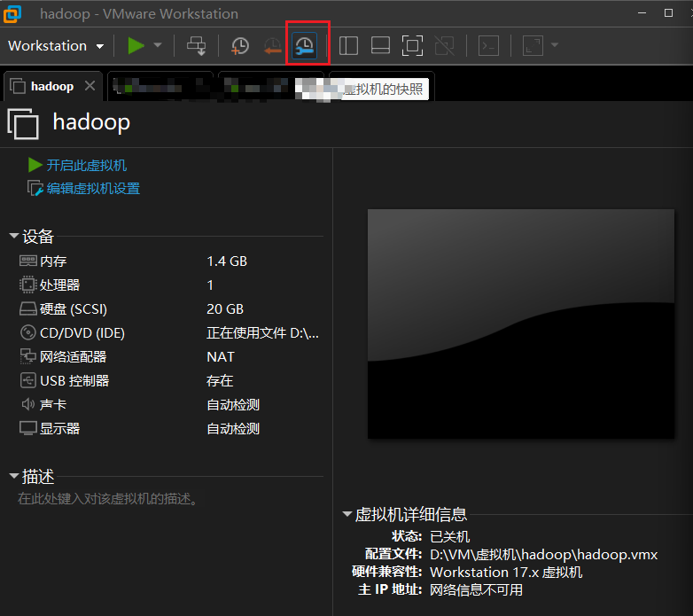The image size is (693, 616).
Task: Close the hadoop tab
Action: point(90,86)
